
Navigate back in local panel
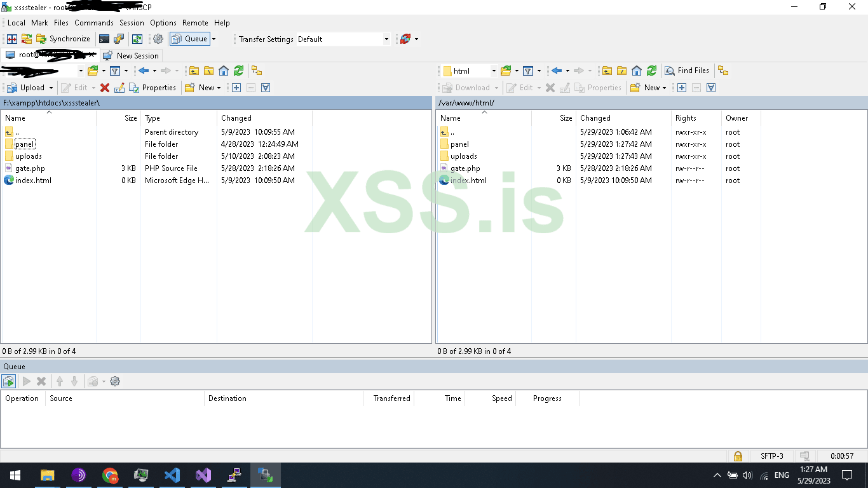[143, 71]
